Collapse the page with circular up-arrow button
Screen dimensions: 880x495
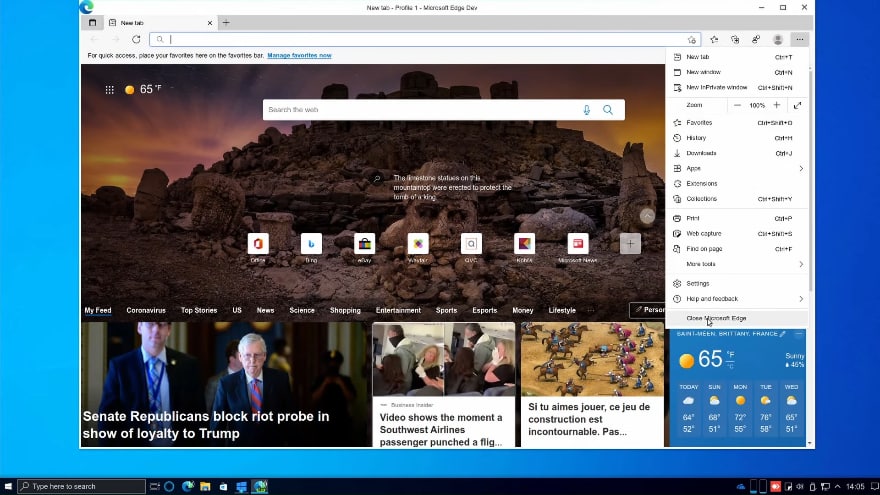(x=647, y=216)
